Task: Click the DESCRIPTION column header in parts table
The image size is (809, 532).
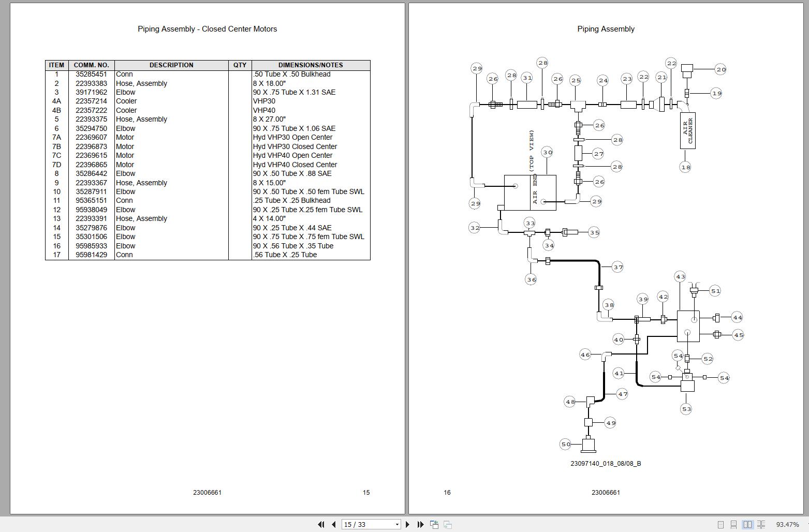Action: point(171,65)
